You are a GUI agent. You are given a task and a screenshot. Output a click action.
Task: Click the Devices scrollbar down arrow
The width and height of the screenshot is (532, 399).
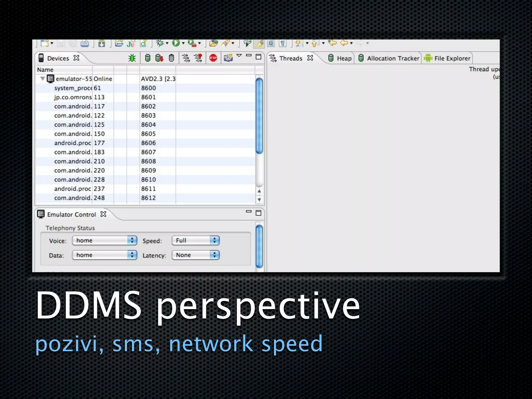(x=259, y=200)
